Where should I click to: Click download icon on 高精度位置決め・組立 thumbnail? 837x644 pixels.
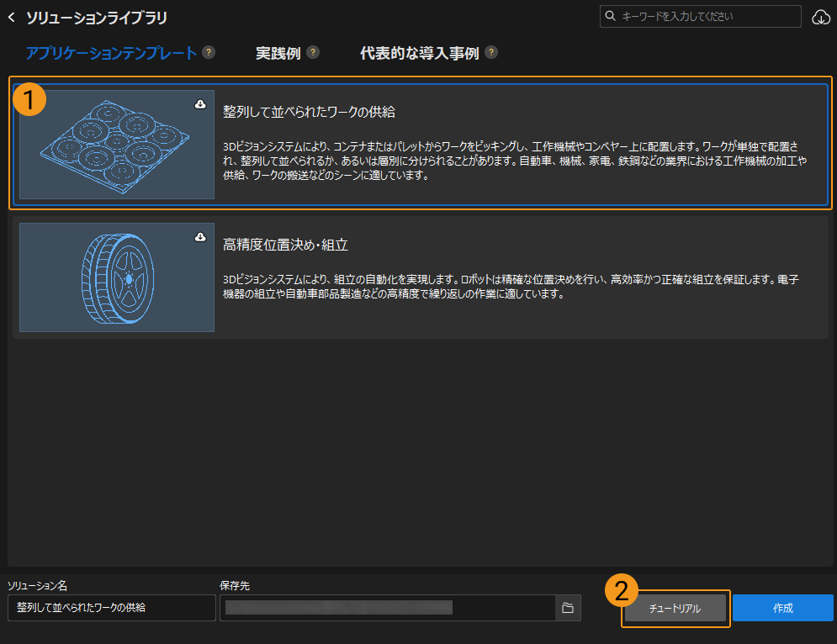click(x=200, y=237)
